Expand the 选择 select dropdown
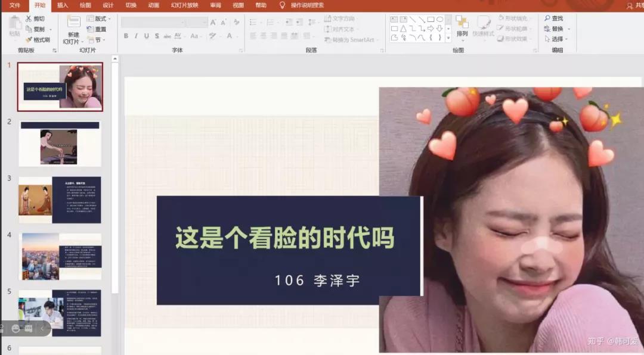Viewport: 644px width, 355px height. tap(557, 39)
